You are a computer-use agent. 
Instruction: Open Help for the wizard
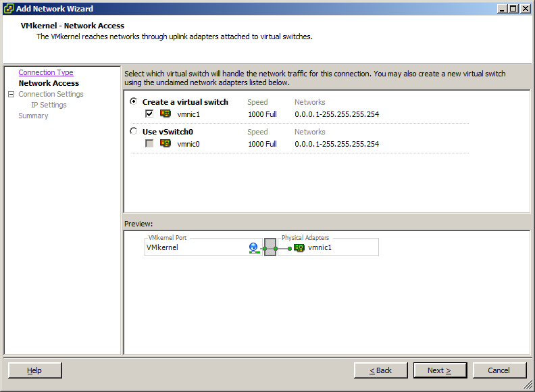pyautogui.click(x=34, y=370)
